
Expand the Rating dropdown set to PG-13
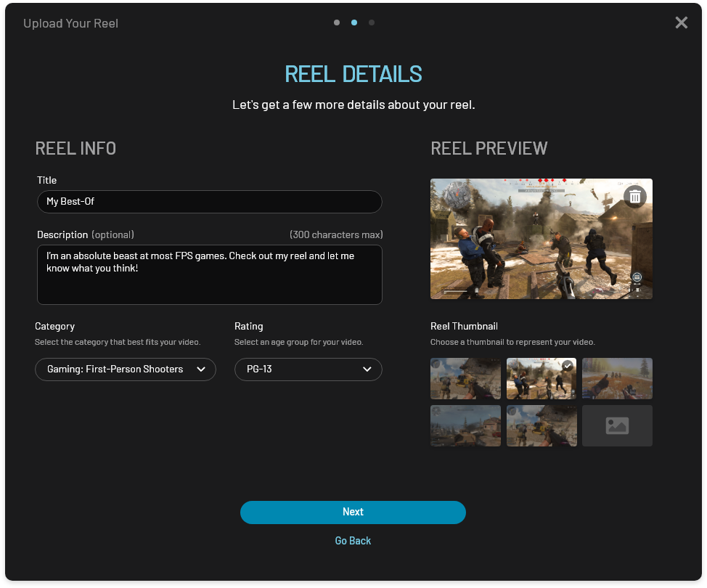coord(308,369)
